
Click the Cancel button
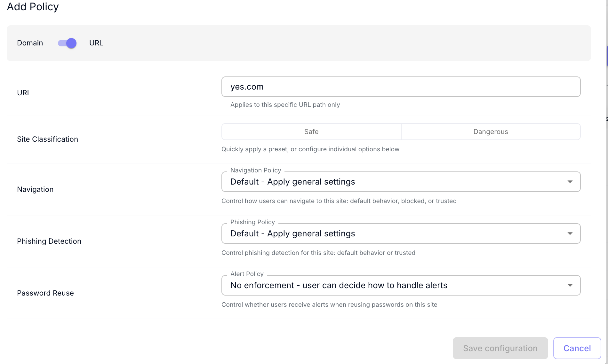tap(577, 348)
